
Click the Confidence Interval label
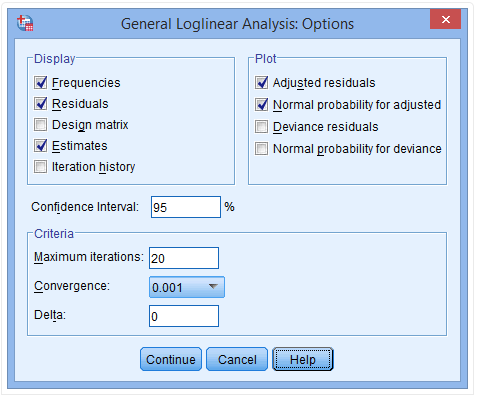click(85, 207)
